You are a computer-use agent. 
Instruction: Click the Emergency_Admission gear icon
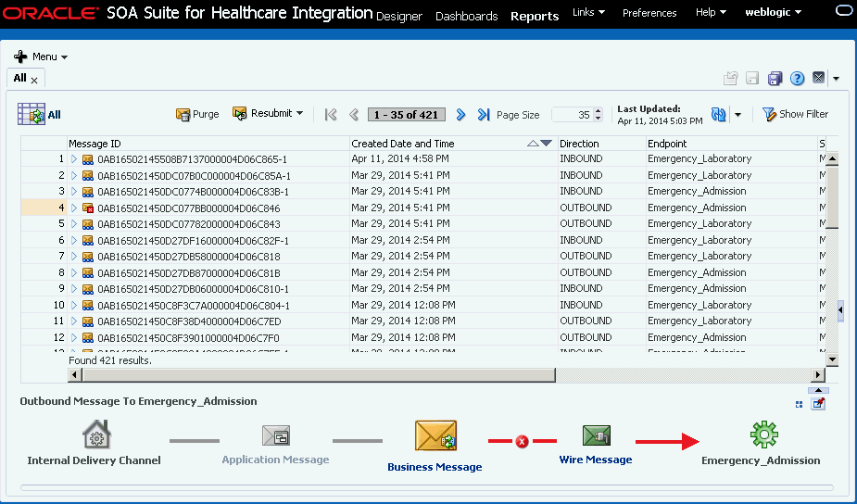[763, 435]
